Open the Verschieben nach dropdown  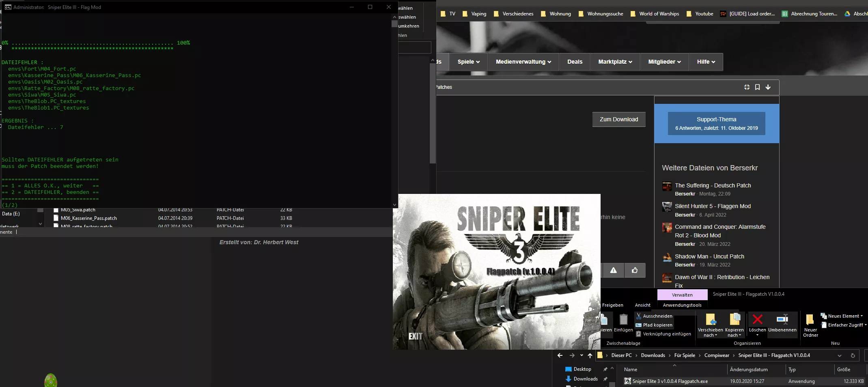coord(710,333)
